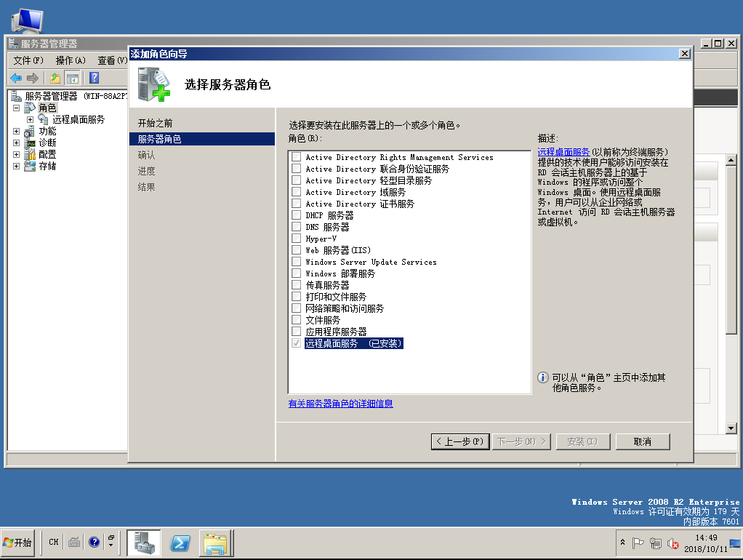Expand the 功能 tree node
This screenshot has width=743, height=560.
[x=16, y=131]
